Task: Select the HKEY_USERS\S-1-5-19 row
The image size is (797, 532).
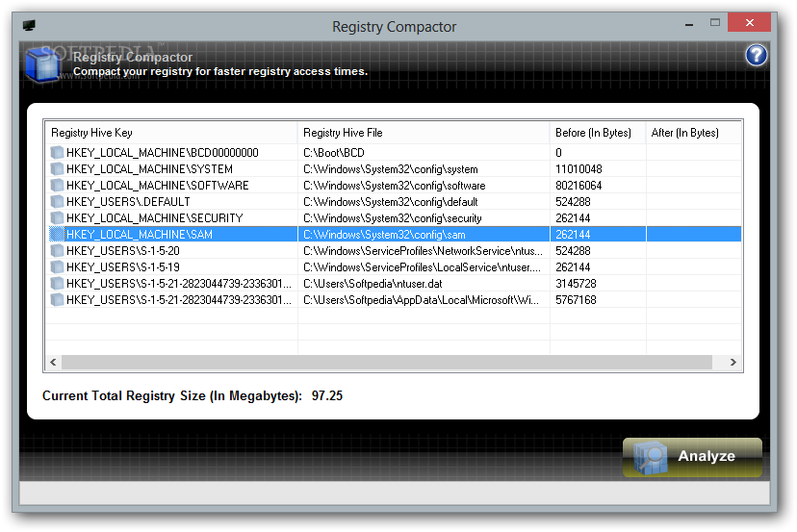Action: 394,266
